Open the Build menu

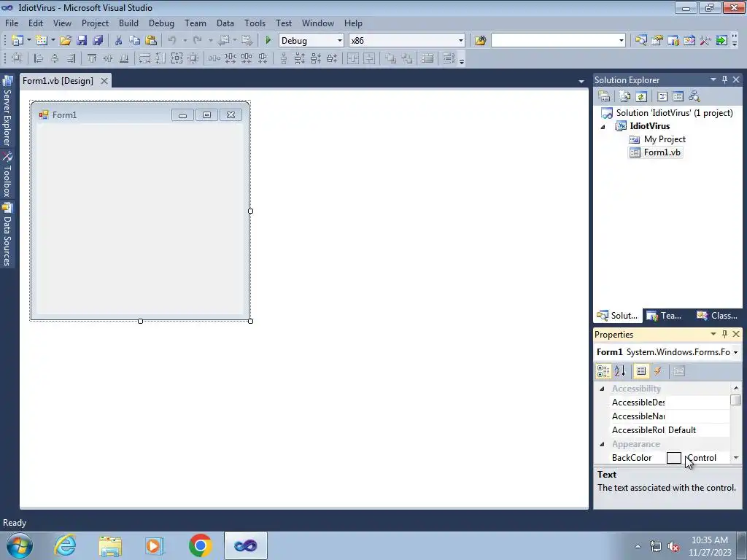pyautogui.click(x=128, y=23)
